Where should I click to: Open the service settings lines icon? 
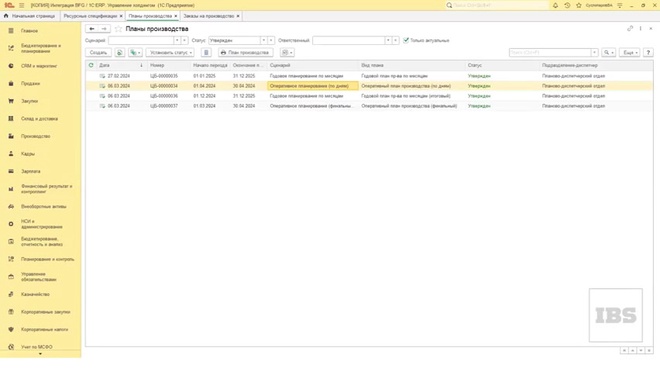click(x=620, y=5)
